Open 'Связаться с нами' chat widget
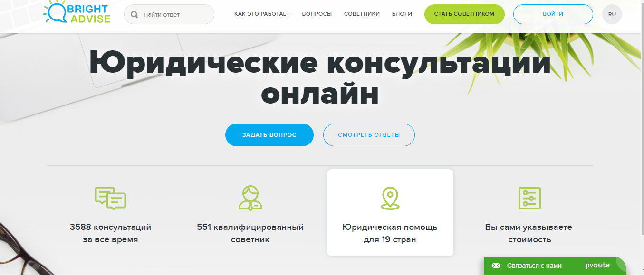 (x=555, y=266)
